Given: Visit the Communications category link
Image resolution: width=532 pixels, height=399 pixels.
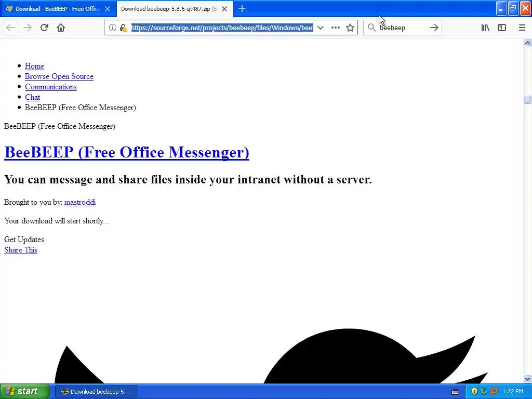Looking at the screenshot, I should [x=51, y=87].
